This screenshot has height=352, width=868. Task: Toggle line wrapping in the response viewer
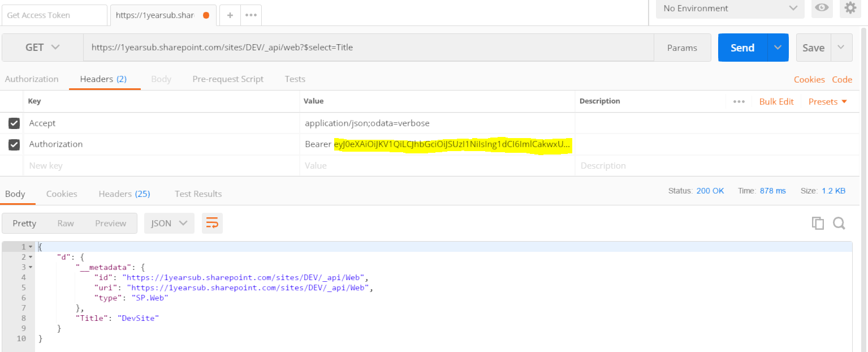coord(212,223)
